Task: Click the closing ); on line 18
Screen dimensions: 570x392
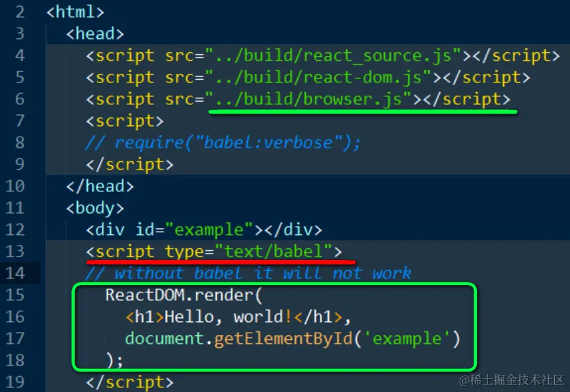Action: tap(115, 360)
